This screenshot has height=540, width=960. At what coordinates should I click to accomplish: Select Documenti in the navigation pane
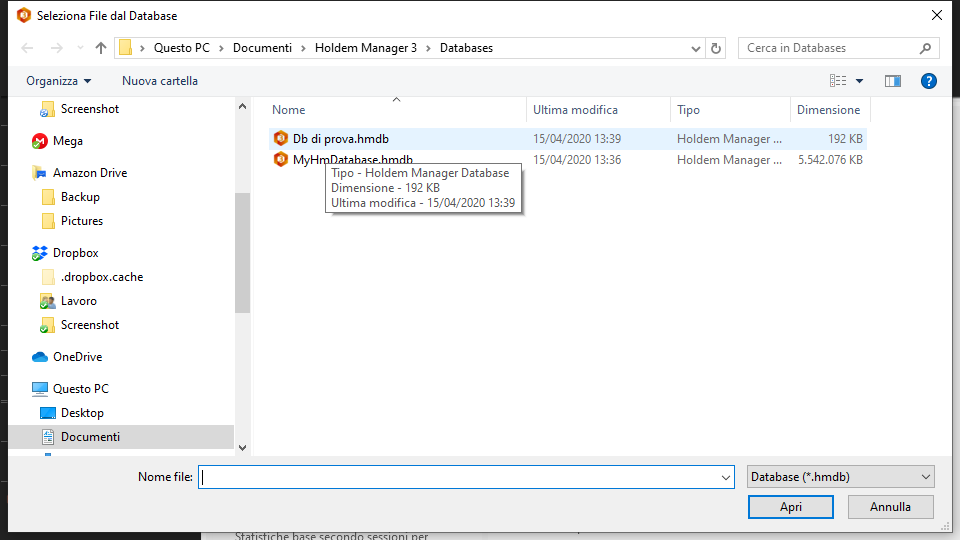pyautogui.click(x=90, y=437)
